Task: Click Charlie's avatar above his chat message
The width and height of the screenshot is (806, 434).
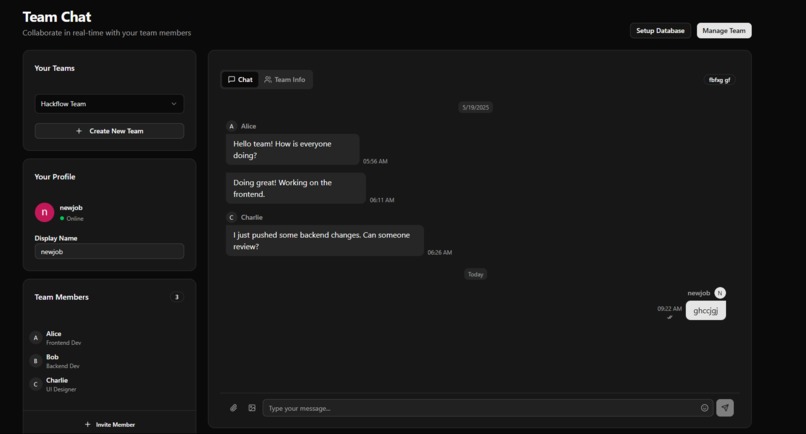Action: pos(231,217)
